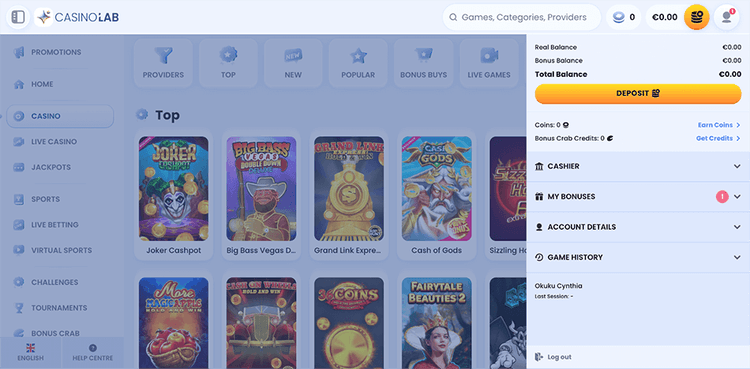Click the Game History clock icon
This screenshot has width=750, height=369.
[539, 257]
